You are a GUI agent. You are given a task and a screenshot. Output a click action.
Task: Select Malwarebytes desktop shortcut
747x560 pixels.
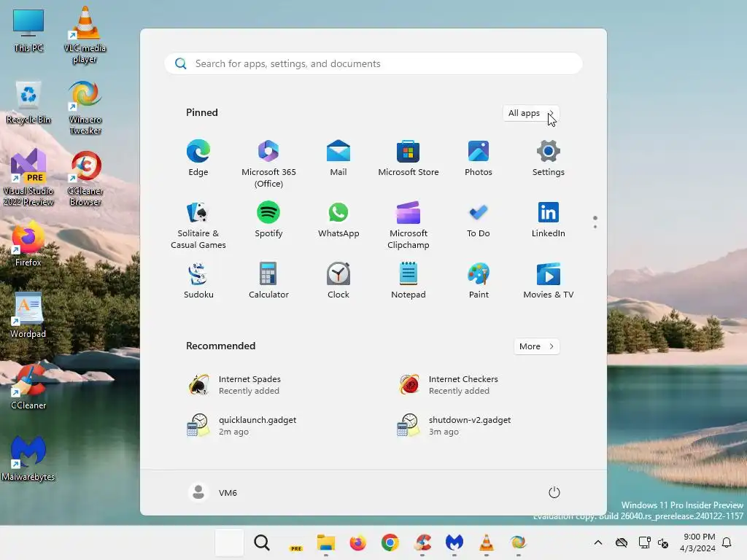click(28, 458)
